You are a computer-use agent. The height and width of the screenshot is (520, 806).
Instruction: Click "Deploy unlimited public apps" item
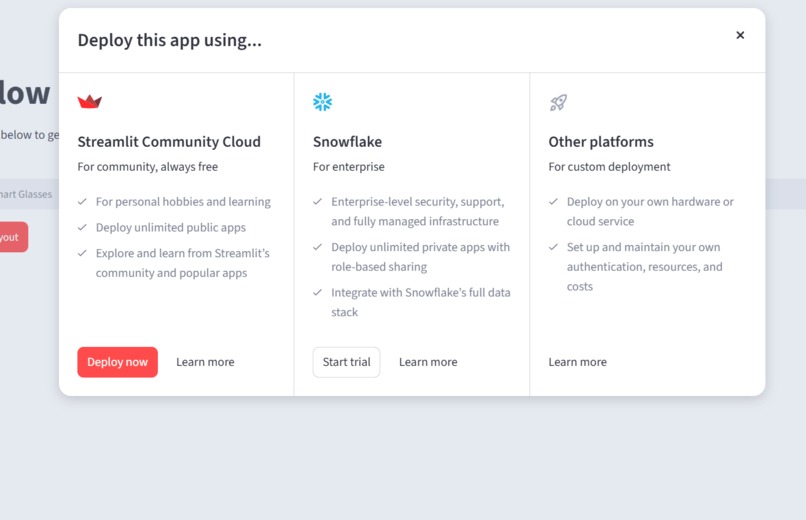[171, 227]
